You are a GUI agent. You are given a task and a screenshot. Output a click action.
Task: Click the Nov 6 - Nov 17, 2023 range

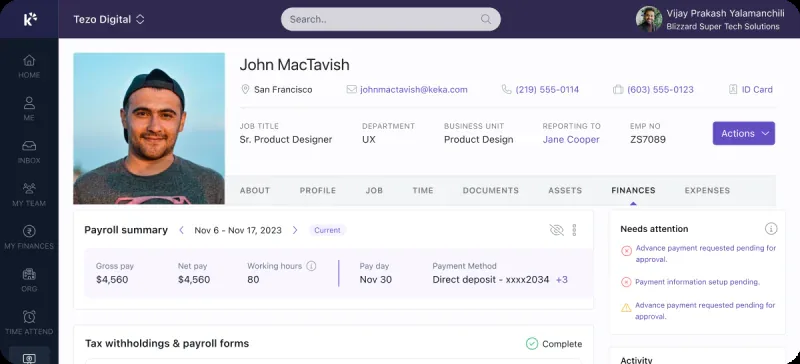(x=238, y=230)
